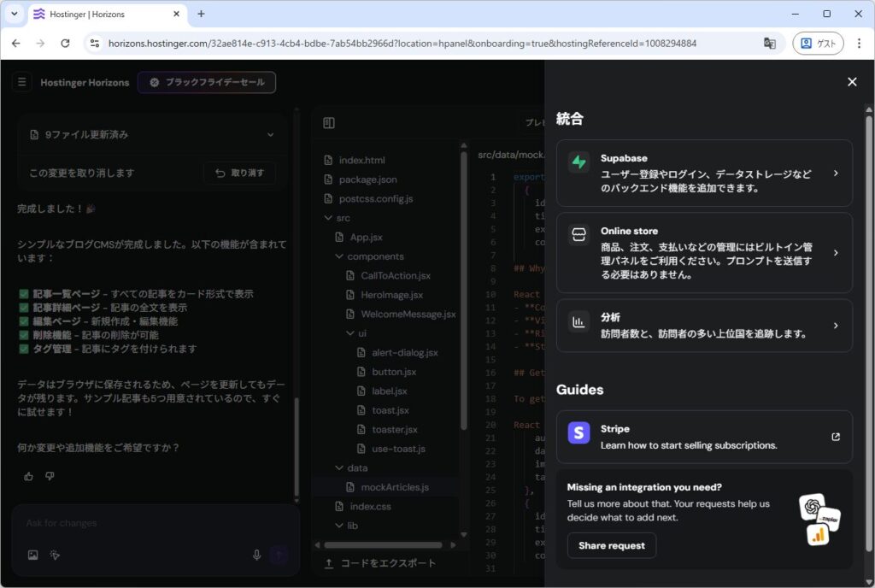875x588 pixels.
Task: Click the Stripe purple S icon
Action: click(578, 433)
